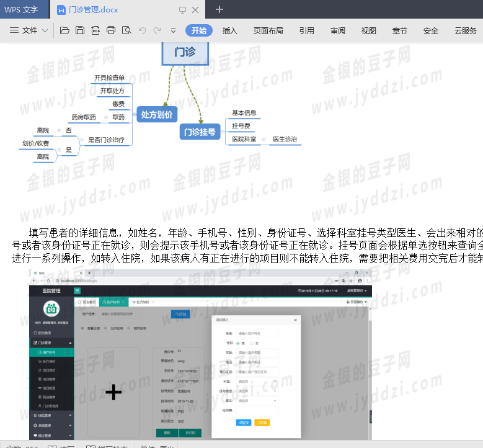483x448 pixels.
Task: Add a new document tab with plus
Action: [219, 9]
